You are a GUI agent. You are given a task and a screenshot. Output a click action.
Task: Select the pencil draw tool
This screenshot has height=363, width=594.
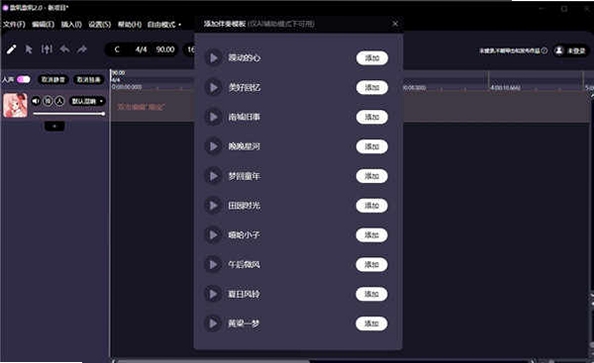(11, 49)
